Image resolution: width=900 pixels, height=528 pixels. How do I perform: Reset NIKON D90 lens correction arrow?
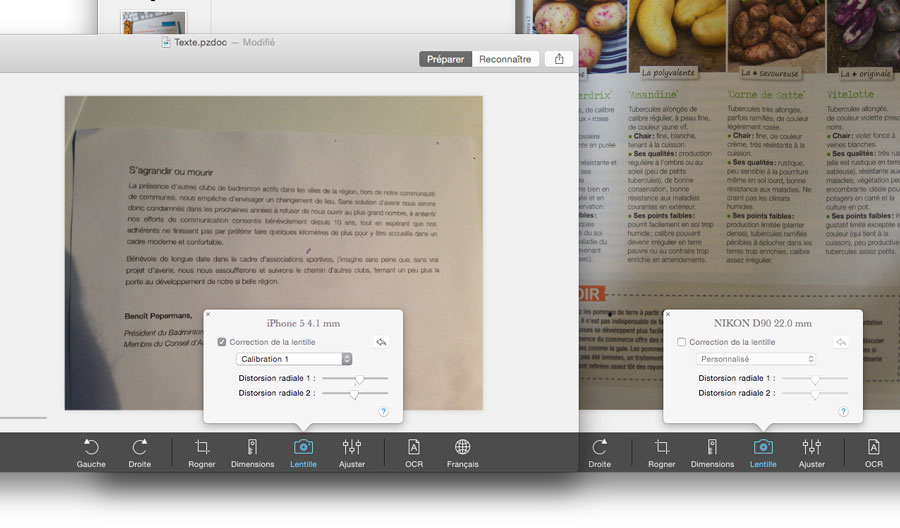841,342
